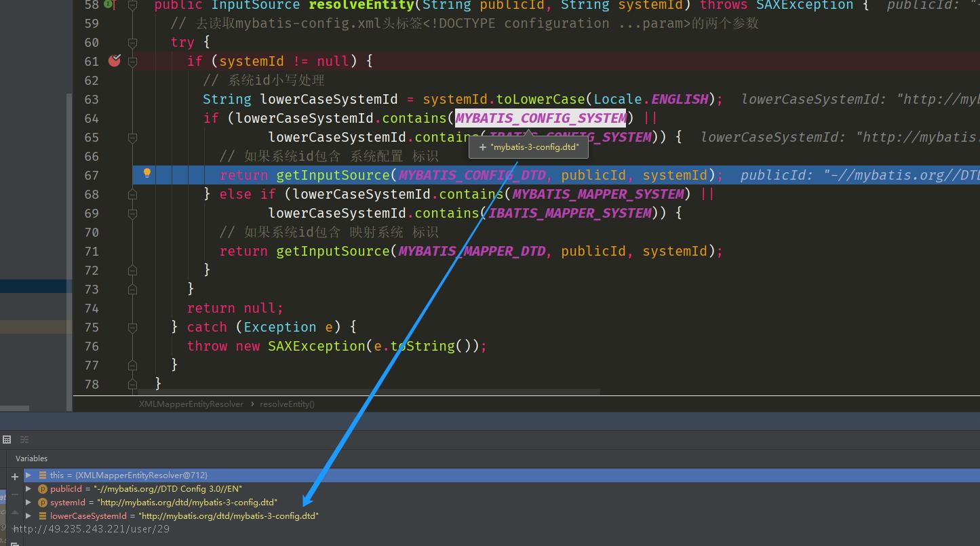Click 'return null;' on line 74

235,308
